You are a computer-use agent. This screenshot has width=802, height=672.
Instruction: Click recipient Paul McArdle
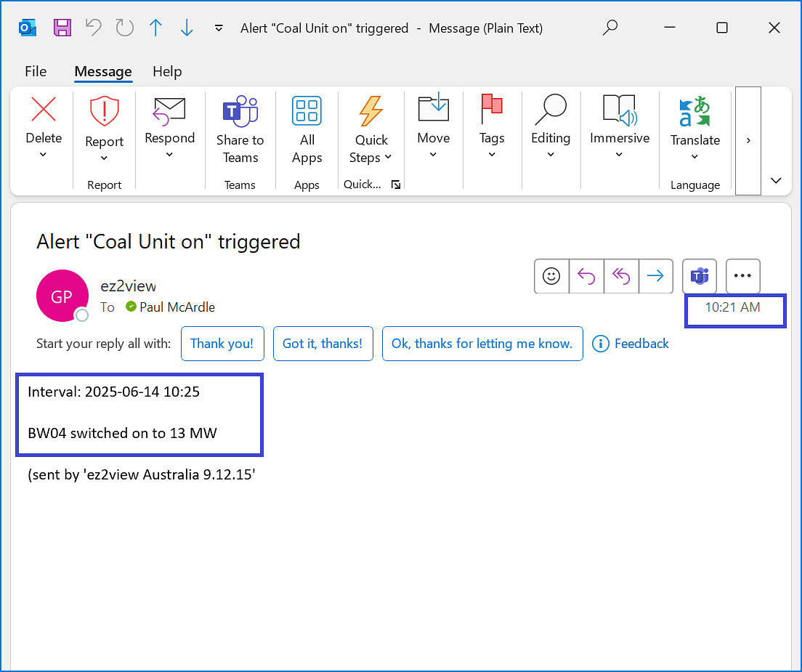[177, 307]
